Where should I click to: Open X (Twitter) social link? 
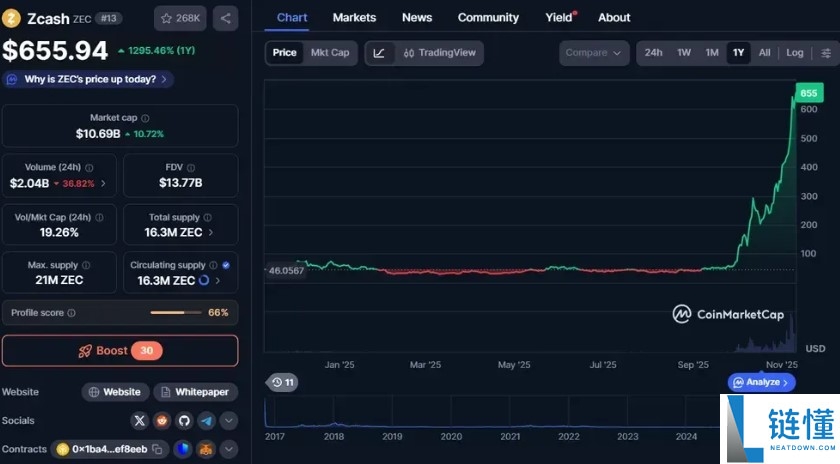[139, 421]
